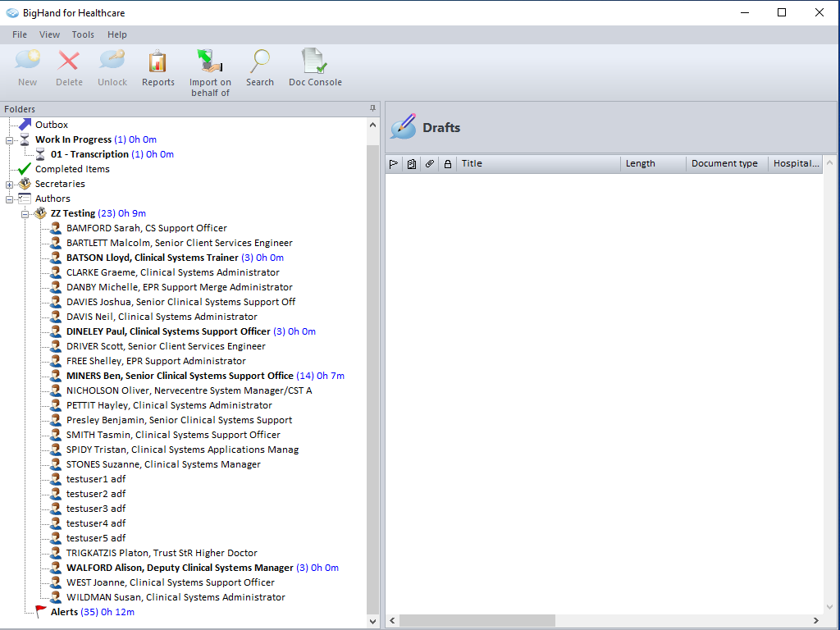Image resolution: width=840 pixels, height=630 pixels.
Task: Open the Help menu
Action: tap(116, 34)
